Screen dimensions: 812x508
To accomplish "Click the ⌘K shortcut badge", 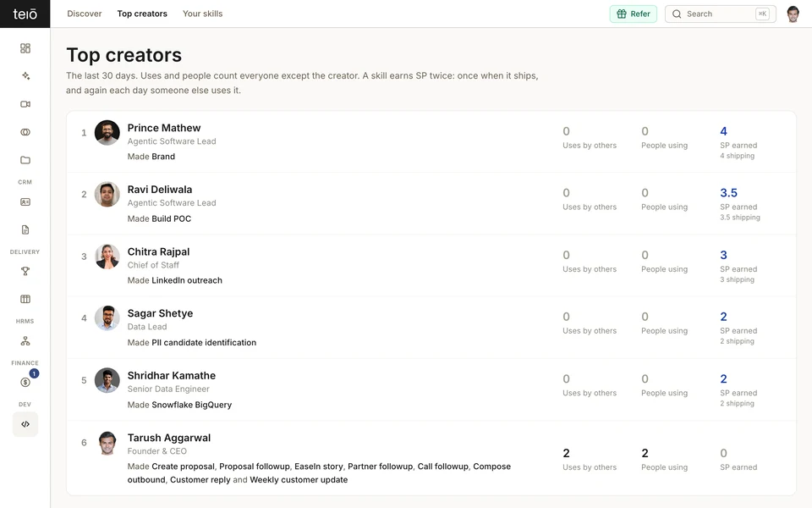I will 762,14.
